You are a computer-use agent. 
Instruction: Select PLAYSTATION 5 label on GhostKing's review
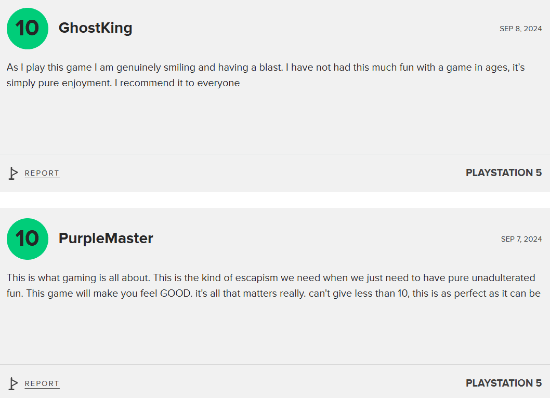tap(504, 173)
